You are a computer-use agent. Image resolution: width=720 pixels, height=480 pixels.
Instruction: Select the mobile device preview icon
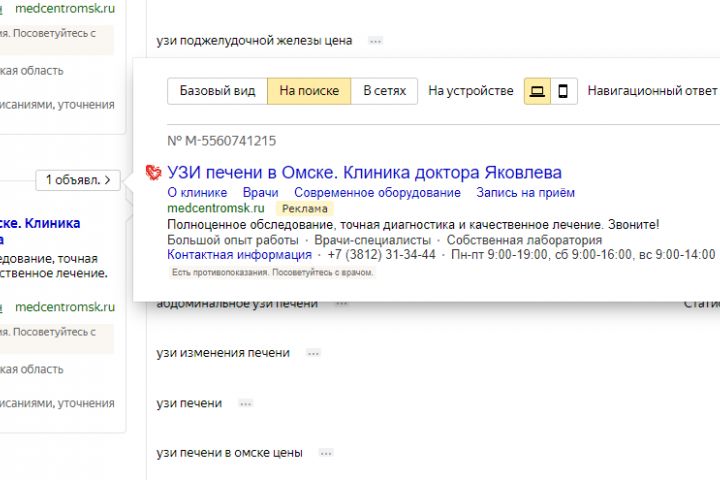click(563, 91)
